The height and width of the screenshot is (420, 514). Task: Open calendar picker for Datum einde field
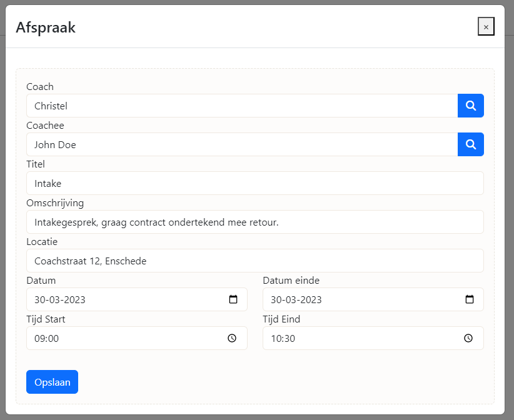pos(470,299)
